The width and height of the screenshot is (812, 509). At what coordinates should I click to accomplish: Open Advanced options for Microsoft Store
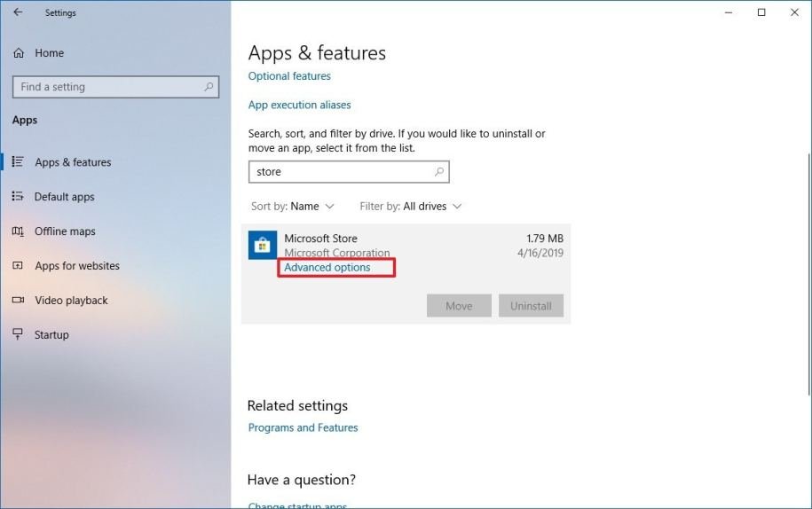327,268
